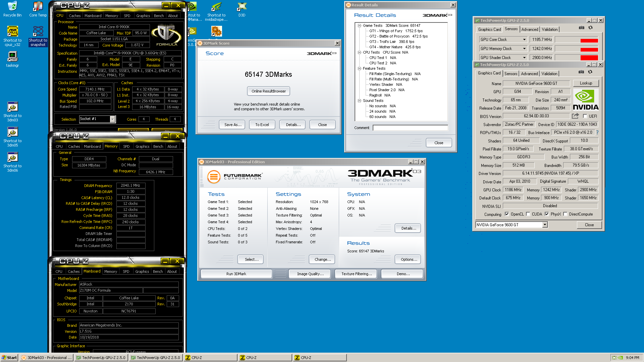Click the NVIDIA tray icon in system tray
Screen dimensions: 644x362
click(621, 358)
